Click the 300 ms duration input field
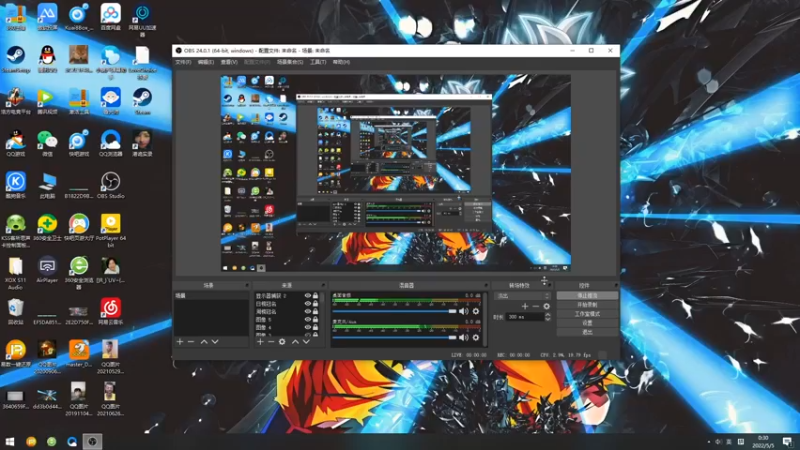The height and width of the screenshot is (450, 800). [x=524, y=317]
